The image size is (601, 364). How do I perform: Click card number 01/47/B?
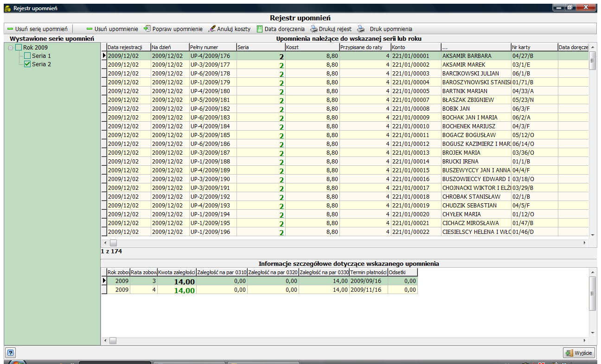point(523,223)
